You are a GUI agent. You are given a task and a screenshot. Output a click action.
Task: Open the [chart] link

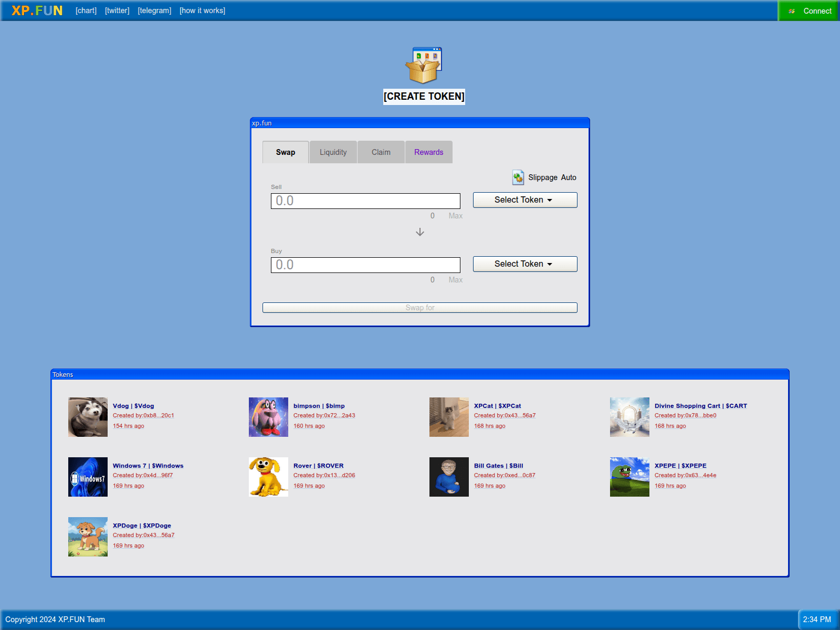[x=86, y=10]
